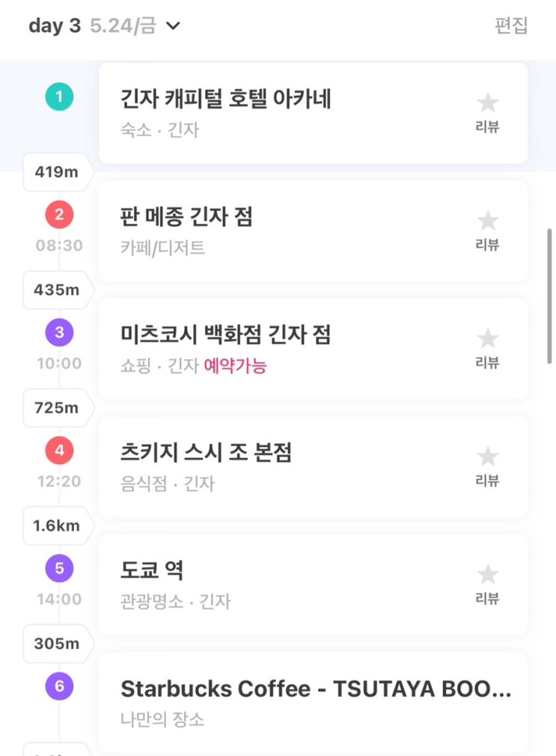This screenshot has height=756, width=556.
Task: Tap review star for 츠키지 스시 조 본점
Action: click(487, 457)
